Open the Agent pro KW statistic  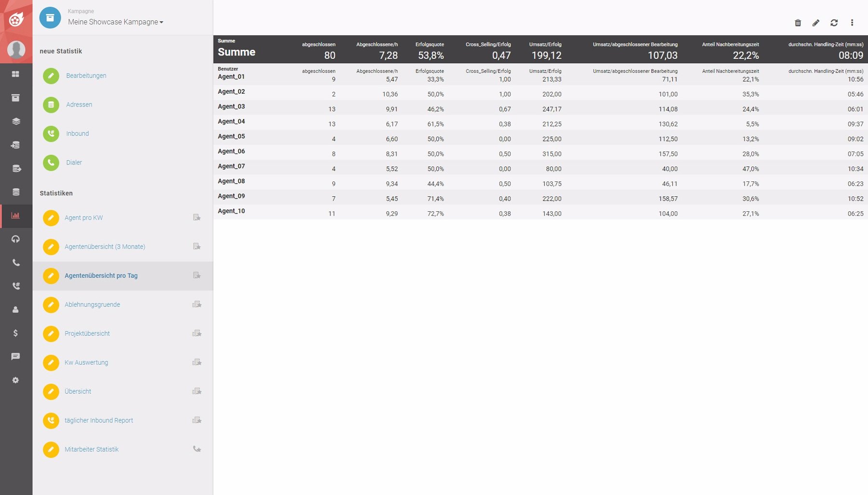tap(83, 218)
